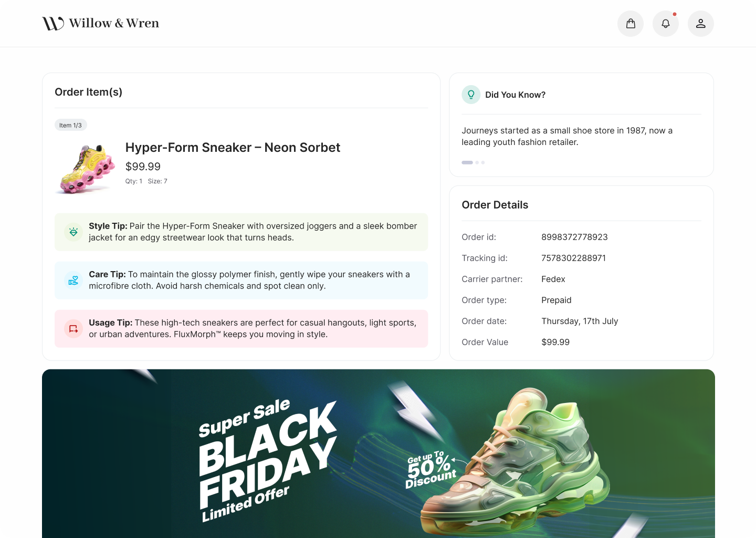Image resolution: width=756 pixels, height=538 pixels.
Task: Switch to the Order Details heading
Action: 495,205
